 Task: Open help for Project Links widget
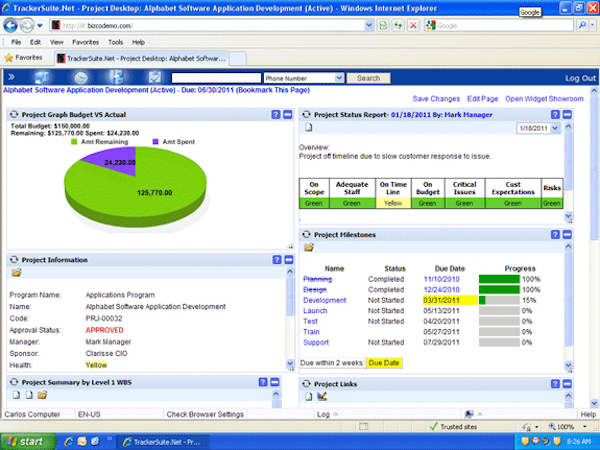(x=555, y=384)
